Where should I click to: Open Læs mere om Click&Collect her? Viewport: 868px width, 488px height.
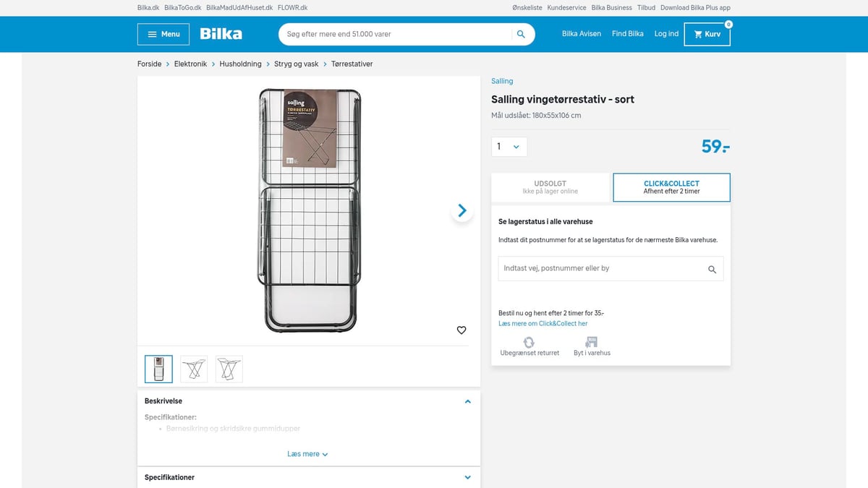[542, 323]
